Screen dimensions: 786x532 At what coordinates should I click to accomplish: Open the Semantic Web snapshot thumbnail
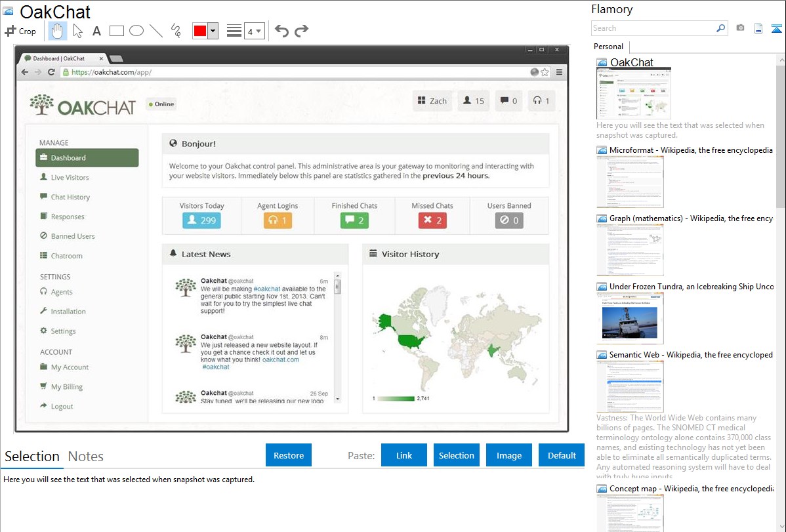pos(630,386)
